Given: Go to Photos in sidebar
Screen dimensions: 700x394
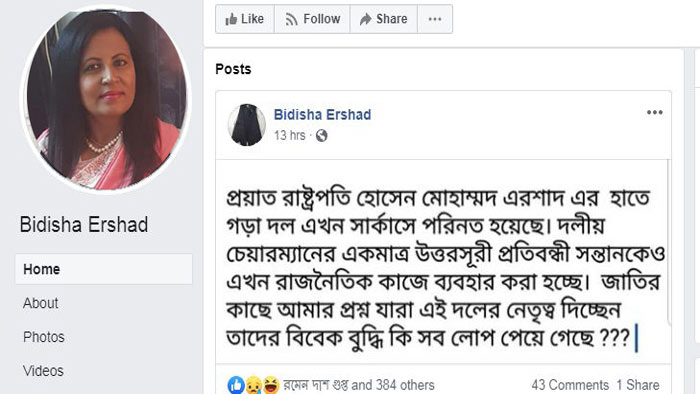Looking at the screenshot, I should point(44,337).
